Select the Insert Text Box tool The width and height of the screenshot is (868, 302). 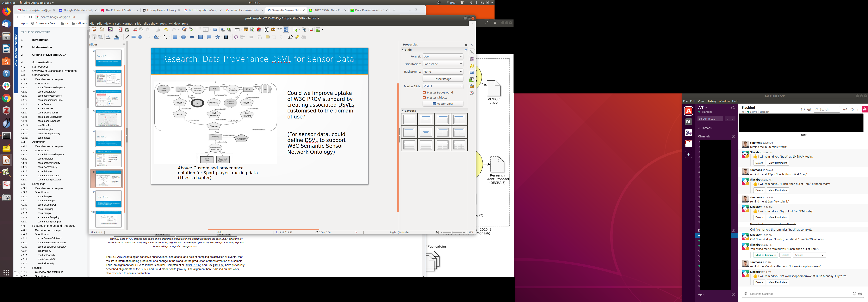click(x=267, y=30)
